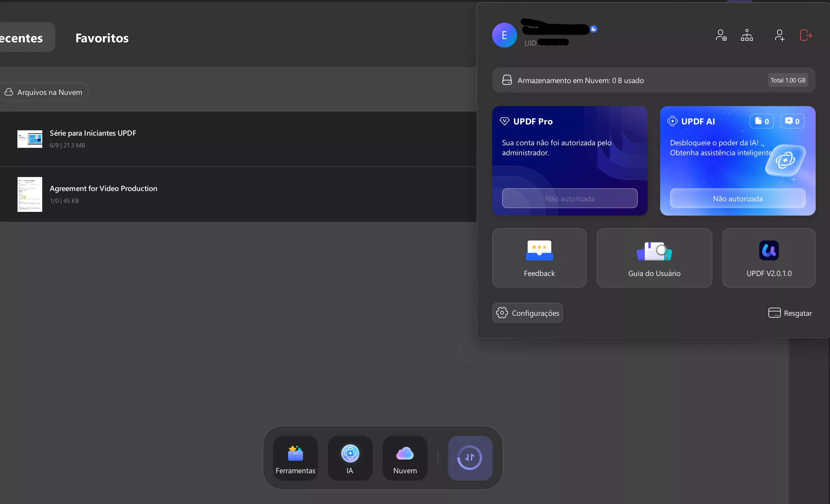Click the Armazenamento em Nuvem storage text
This screenshot has width=830, height=504.
581,81
